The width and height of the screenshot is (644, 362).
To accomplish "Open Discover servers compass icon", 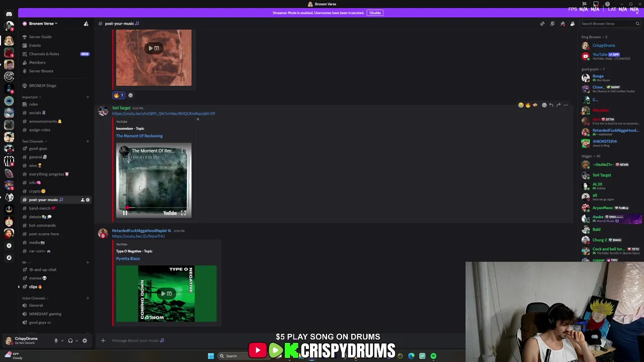I will (9, 257).
